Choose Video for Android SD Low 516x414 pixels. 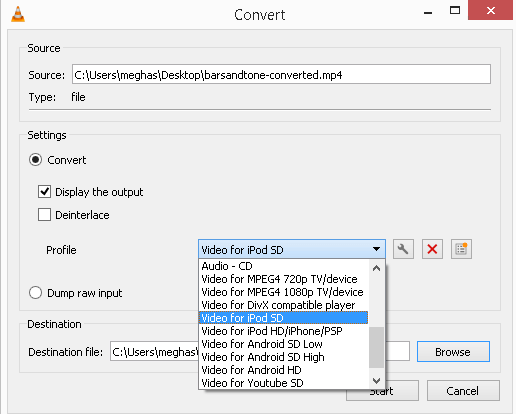284,344
